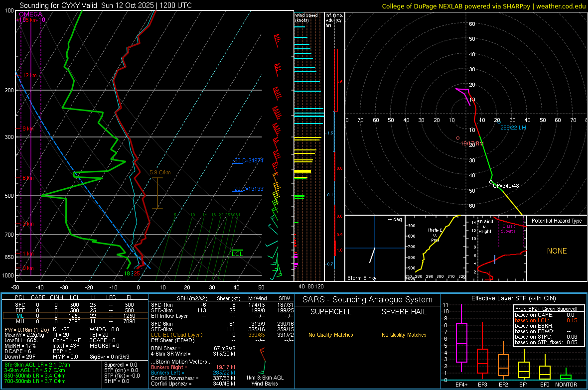
Task: Click 'No Quality Matches' under SEVERE HAIL
Action: (x=404, y=335)
